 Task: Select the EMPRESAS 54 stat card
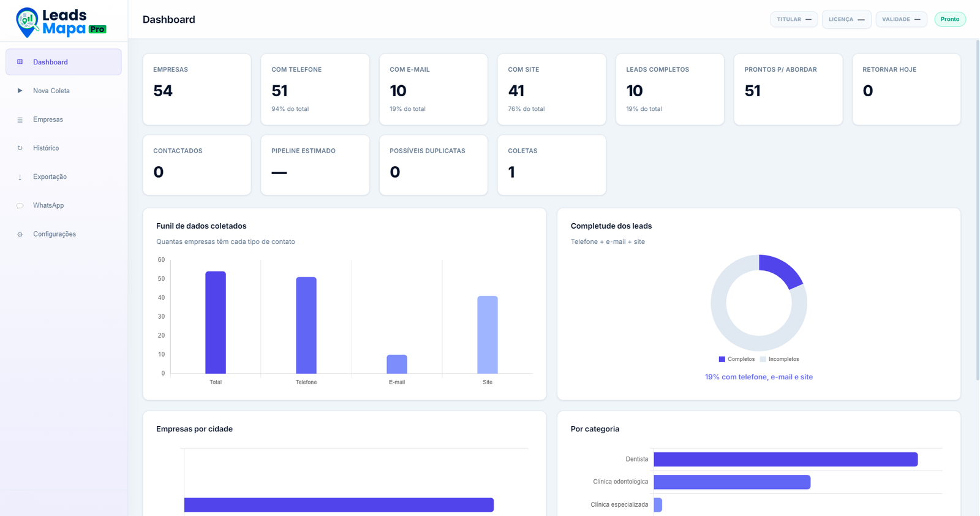tap(197, 89)
